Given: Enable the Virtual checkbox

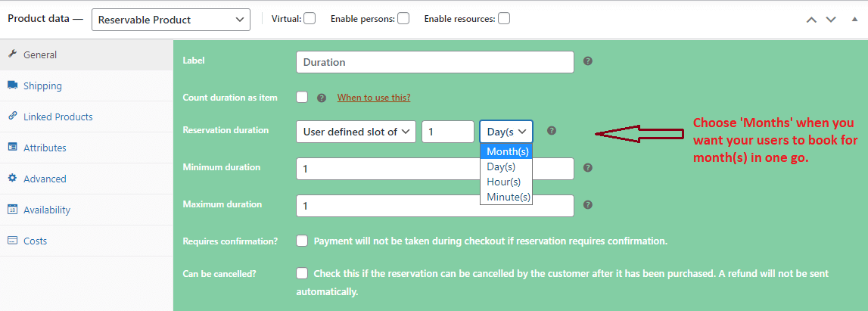Looking at the screenshot, I should (x=310, y=19).
